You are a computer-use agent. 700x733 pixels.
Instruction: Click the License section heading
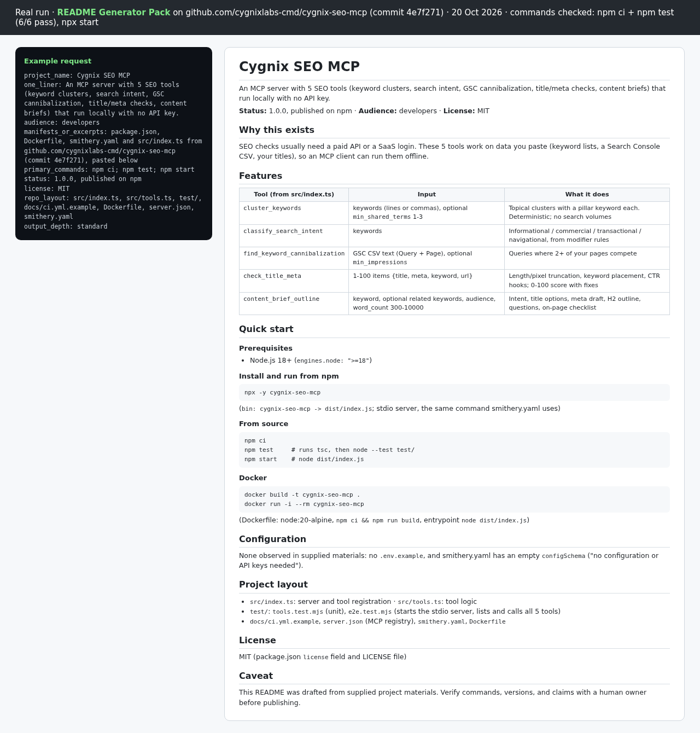point(257,640)
